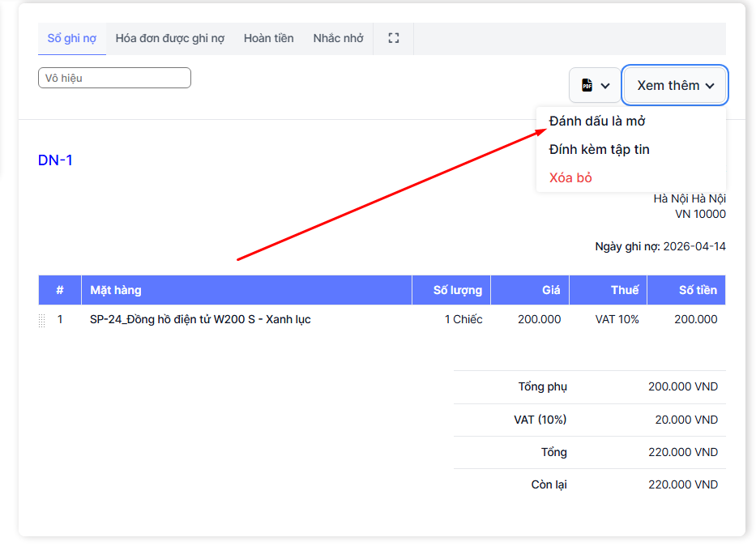Click the drag handle on row 1
This screenshot has height=546, width=756.
point(42,321)
